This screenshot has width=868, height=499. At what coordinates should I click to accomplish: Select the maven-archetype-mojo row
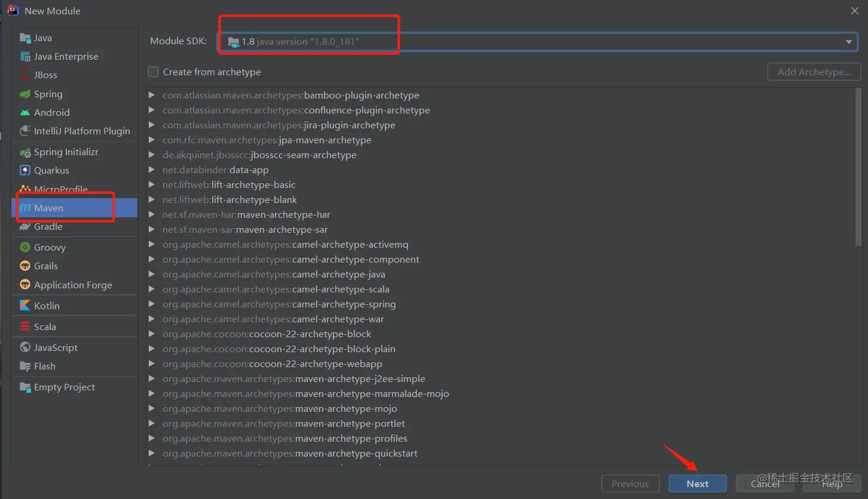[501, 409]
